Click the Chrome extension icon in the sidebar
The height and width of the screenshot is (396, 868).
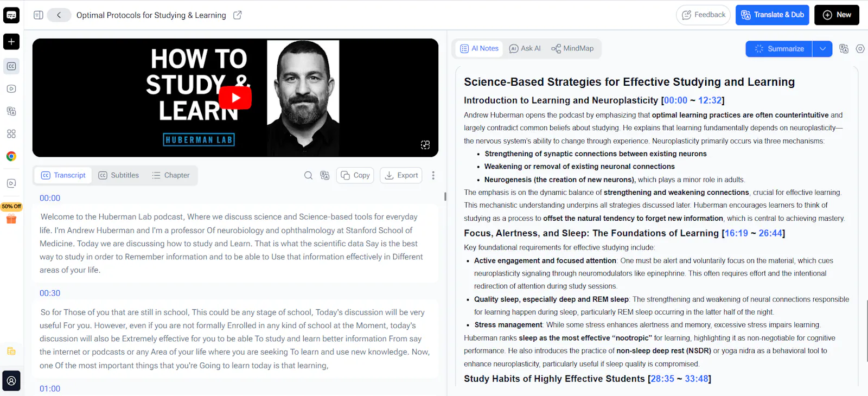pyautogui.click(x=11, y=156)
